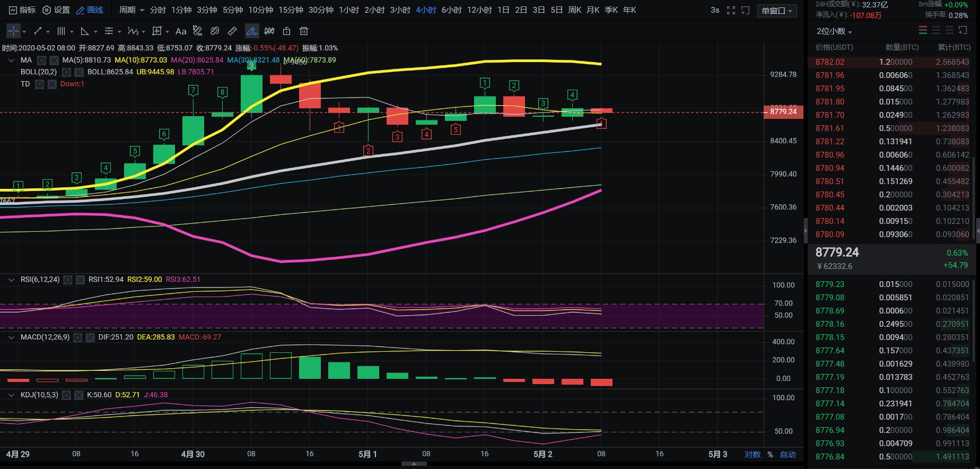
Task: Click the lock drawings icon
Action: click(287, 31)
